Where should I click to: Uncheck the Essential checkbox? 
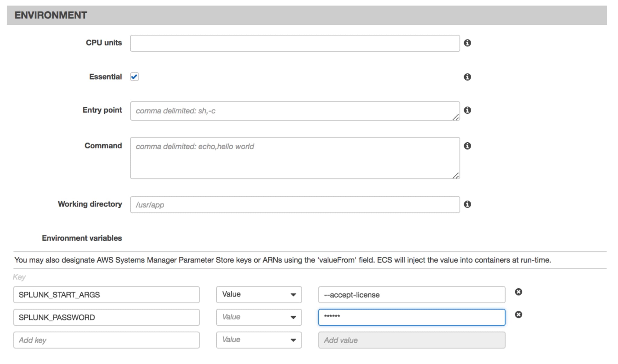[134, 77]
